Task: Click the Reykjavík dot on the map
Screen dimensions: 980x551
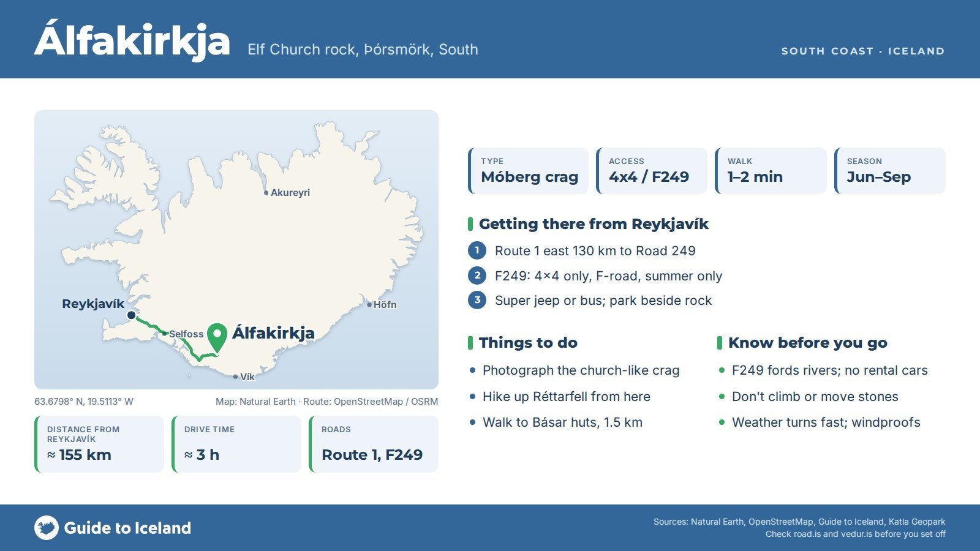Action: (x=131, y=315)
